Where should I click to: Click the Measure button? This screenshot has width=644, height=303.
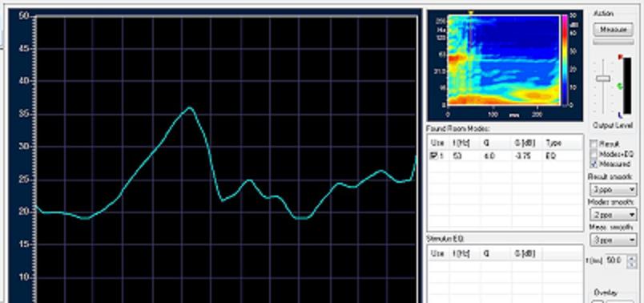(x=614, y=30)
